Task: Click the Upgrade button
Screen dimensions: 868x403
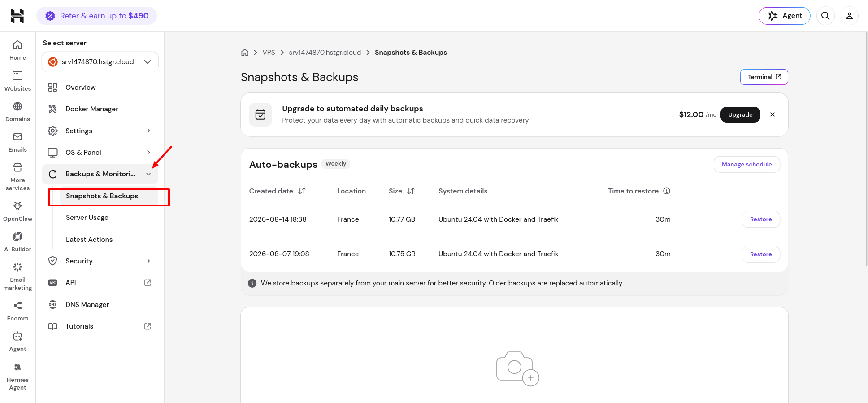Action: coord(740,114)
